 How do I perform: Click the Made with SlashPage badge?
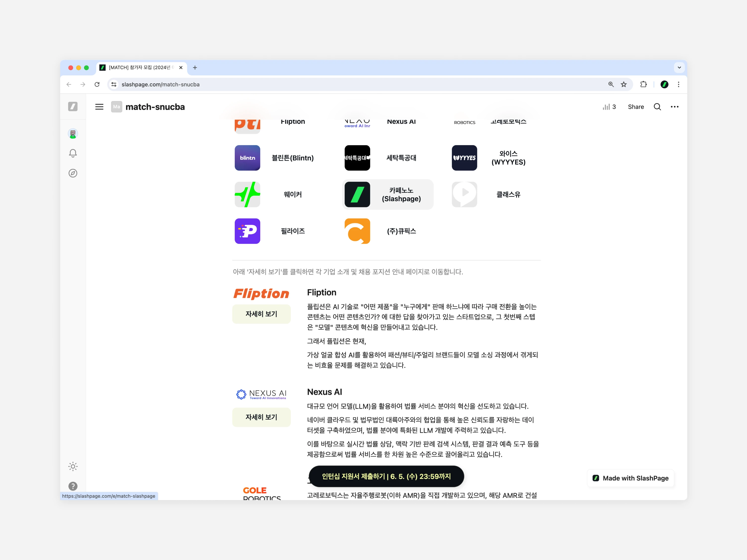[x=630, y=478]
